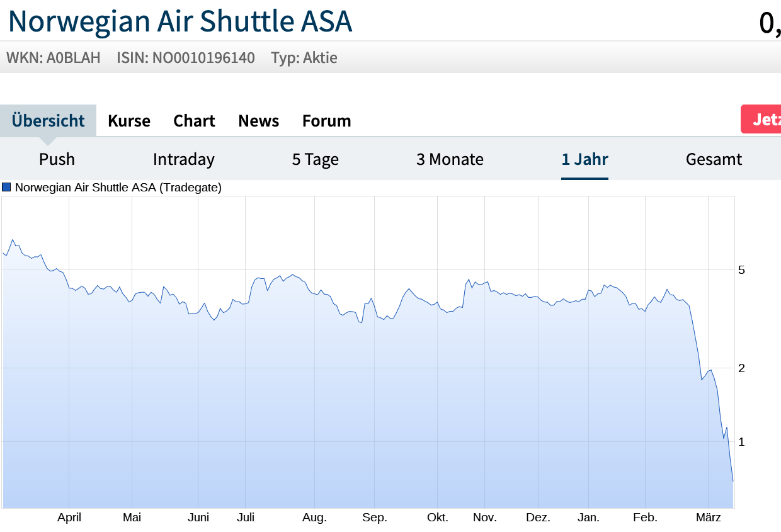781x532 pixels.
Task: Open the Chart tab
Action: click(194, 120)
